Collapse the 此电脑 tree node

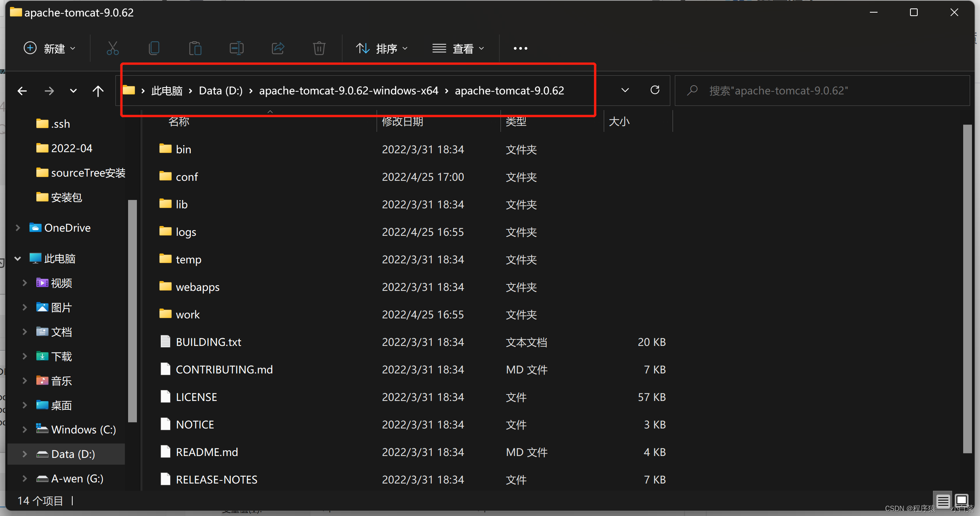[18, 259]
